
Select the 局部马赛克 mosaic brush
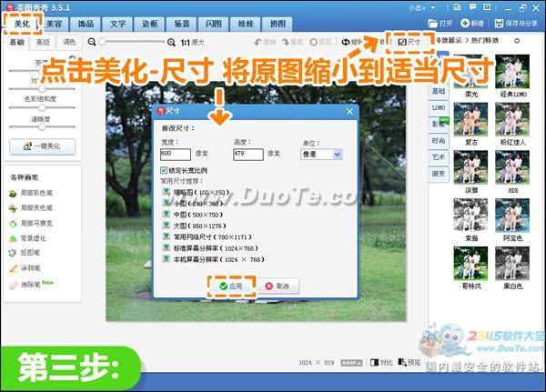31,223
